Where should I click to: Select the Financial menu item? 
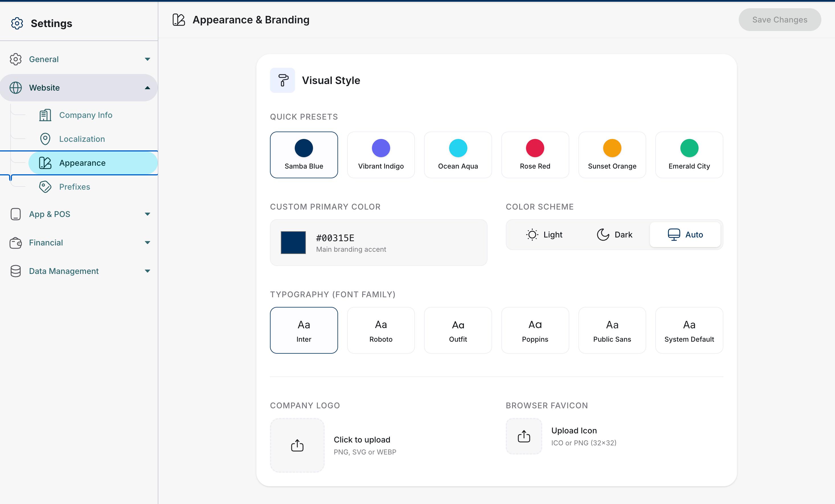tap(79, 243)
